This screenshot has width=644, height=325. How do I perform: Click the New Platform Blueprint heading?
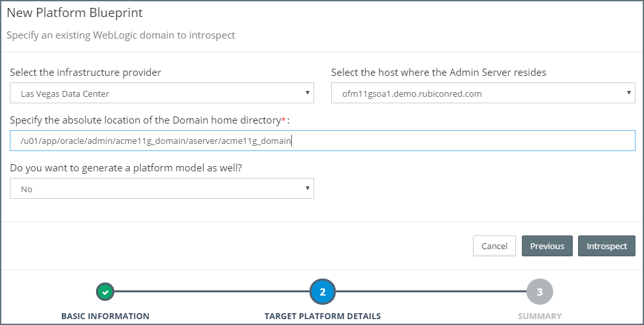[74, 12]
